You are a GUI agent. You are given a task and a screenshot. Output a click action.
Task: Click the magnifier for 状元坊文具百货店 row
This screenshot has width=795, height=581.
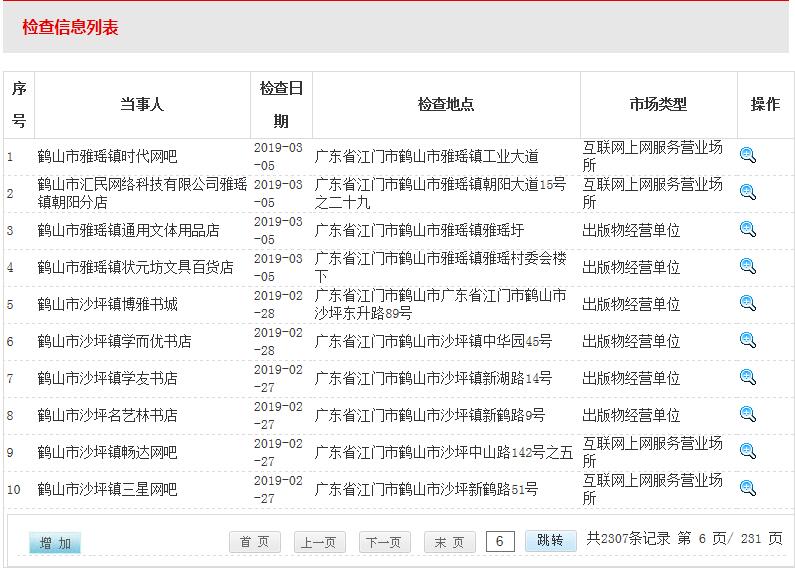coord(748,266)
